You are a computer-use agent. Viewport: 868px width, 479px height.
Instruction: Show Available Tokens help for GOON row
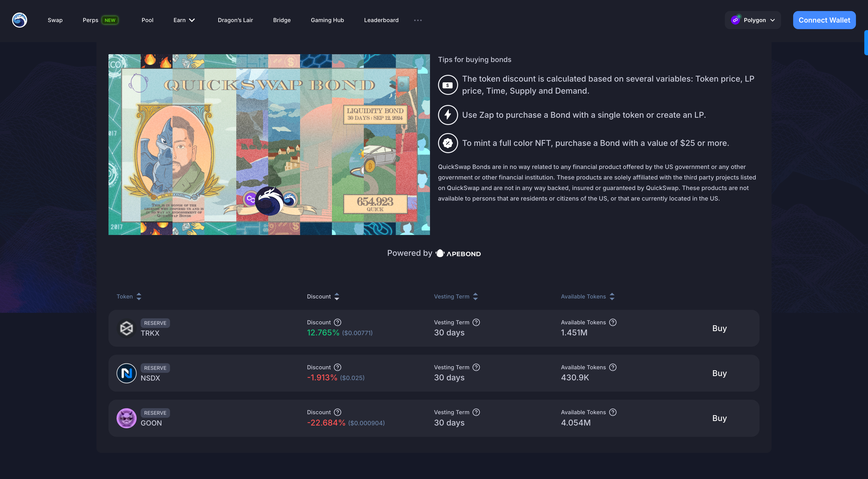[x=613, y=412]
